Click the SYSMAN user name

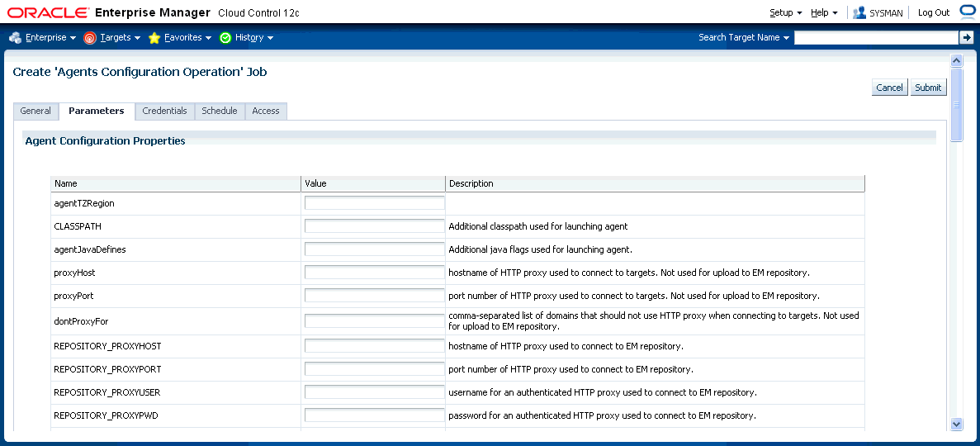pyautogui.click(x=886, y=12)
